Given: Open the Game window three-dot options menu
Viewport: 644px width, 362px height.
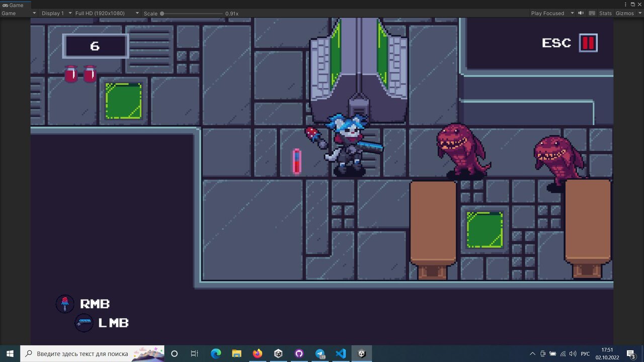Looking at the screenshot, I should pos(625,5).
